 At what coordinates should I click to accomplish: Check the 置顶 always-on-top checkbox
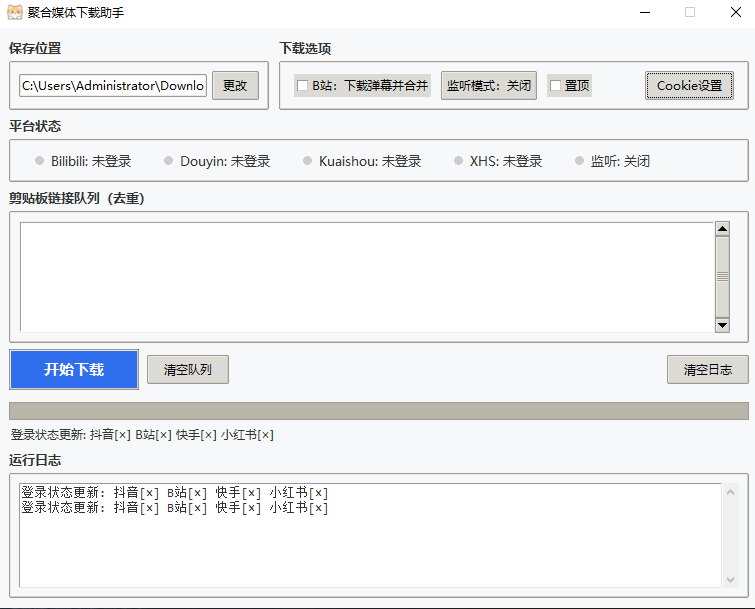tap(555, 86)
